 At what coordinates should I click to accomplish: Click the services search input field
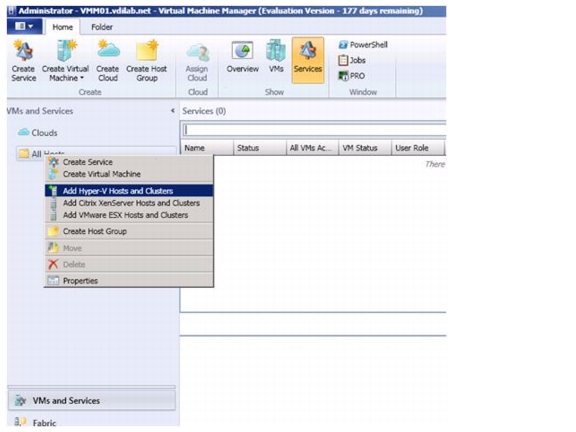[314, 130]
